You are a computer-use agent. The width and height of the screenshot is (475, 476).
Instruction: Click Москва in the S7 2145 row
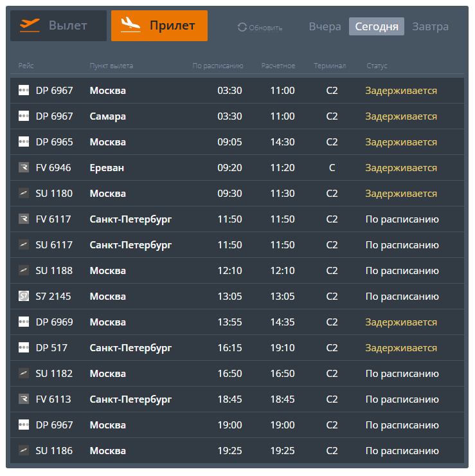[x=108, y=297]
